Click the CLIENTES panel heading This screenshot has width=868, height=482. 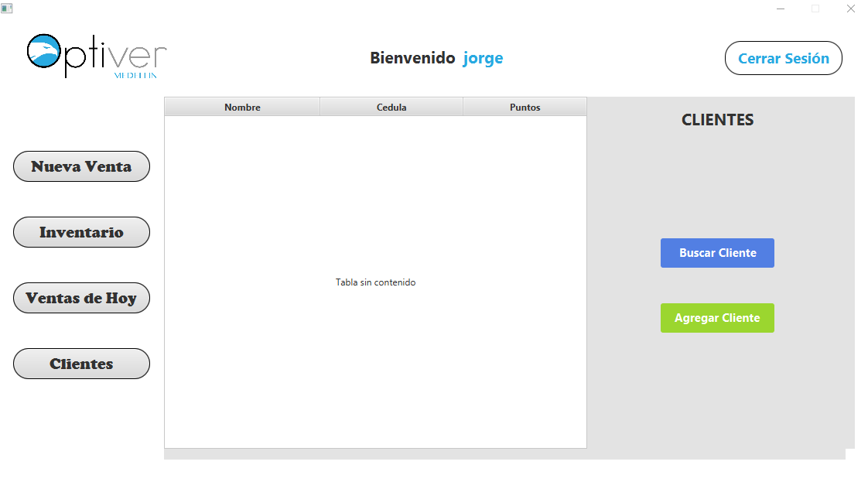[x=717, y=119]
